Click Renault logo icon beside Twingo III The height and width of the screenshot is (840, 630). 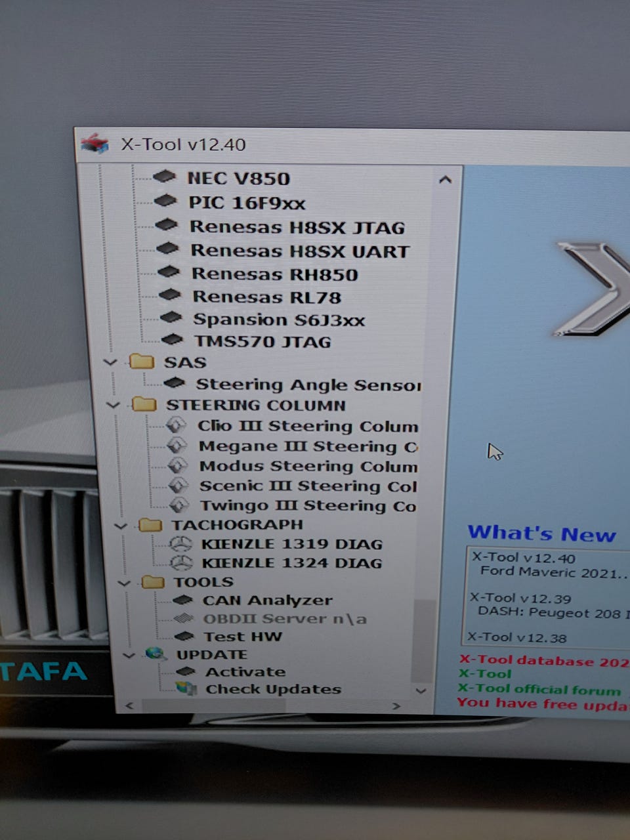coord(179,505)
